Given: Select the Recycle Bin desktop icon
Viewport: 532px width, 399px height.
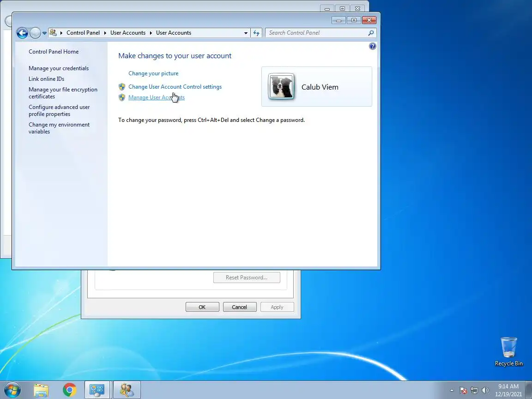Looking at the screenshot, I should coord(508,351).
